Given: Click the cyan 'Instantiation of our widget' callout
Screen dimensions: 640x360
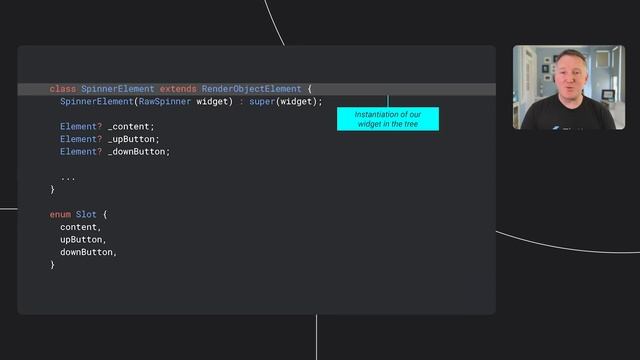Looking at the screenshot, I should (x=388, y=119).
